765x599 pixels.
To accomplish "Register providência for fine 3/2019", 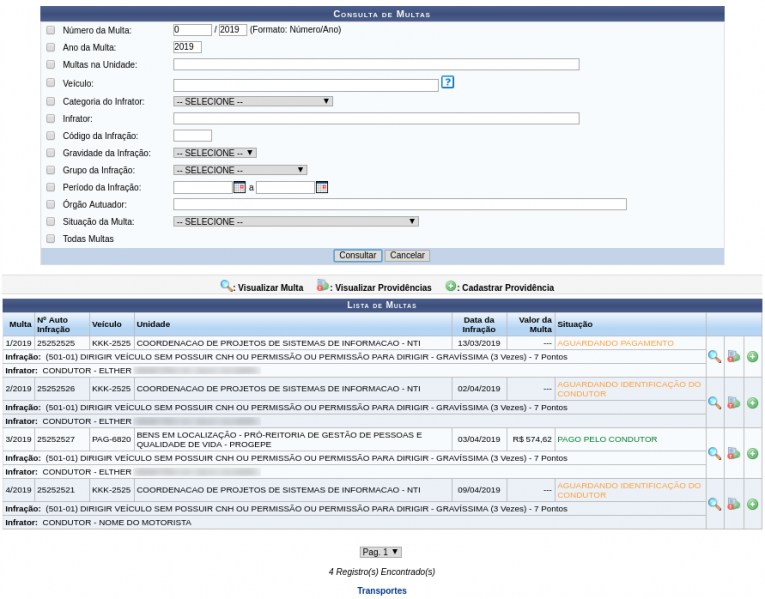I will tap(752, 454).
